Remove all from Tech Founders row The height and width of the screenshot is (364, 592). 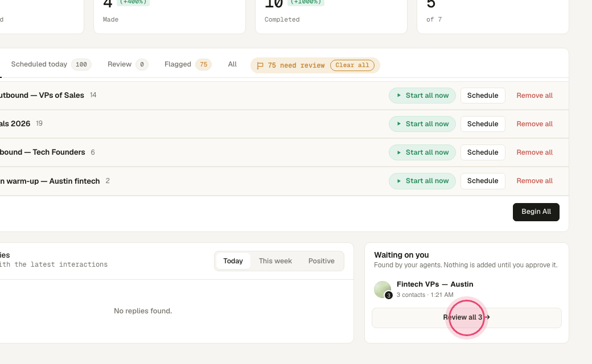tap(535, 152)
